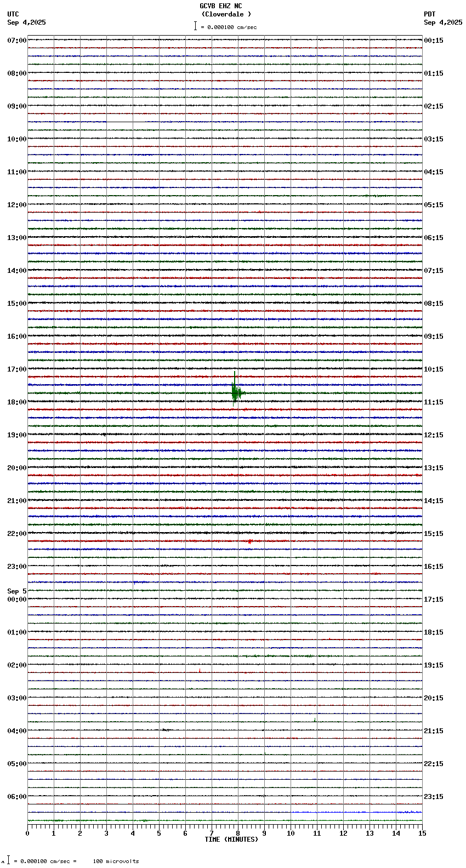Click the 20:15 PDT time label
Screen dimensions: 466x868
pos(434,698)
